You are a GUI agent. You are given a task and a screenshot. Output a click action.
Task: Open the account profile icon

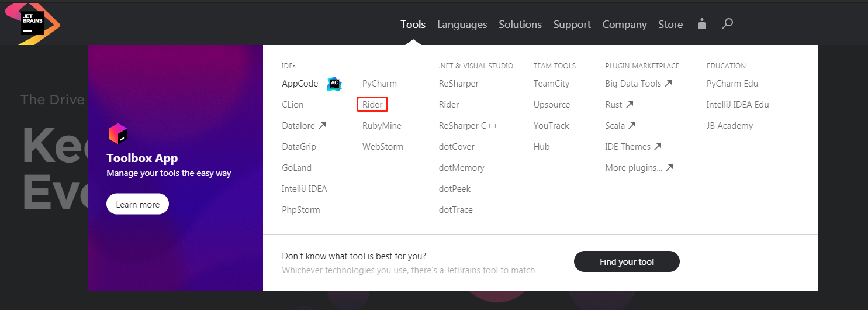point(702,24)
